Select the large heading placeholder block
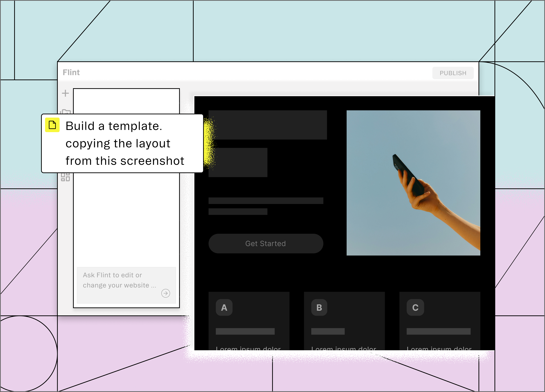The width and height of the screenshot is (545, 392). pyautogui.click(x=267, y=125)
